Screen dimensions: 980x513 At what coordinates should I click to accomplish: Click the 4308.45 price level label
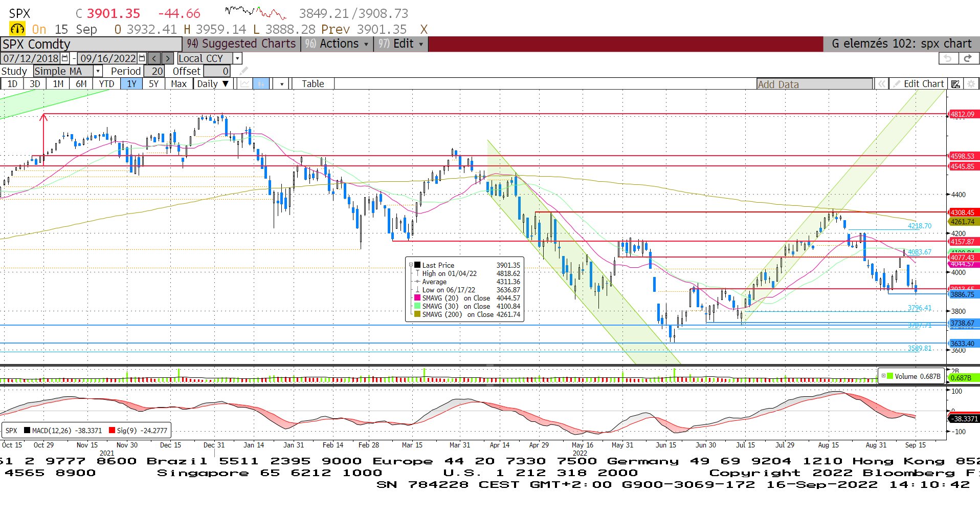tap(964, 212)
